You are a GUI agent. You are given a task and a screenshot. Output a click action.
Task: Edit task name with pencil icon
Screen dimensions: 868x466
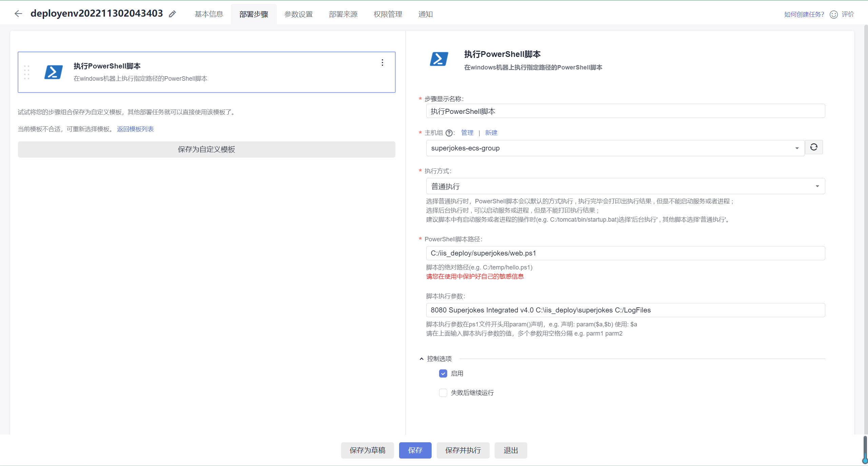(x=172, y=14)
